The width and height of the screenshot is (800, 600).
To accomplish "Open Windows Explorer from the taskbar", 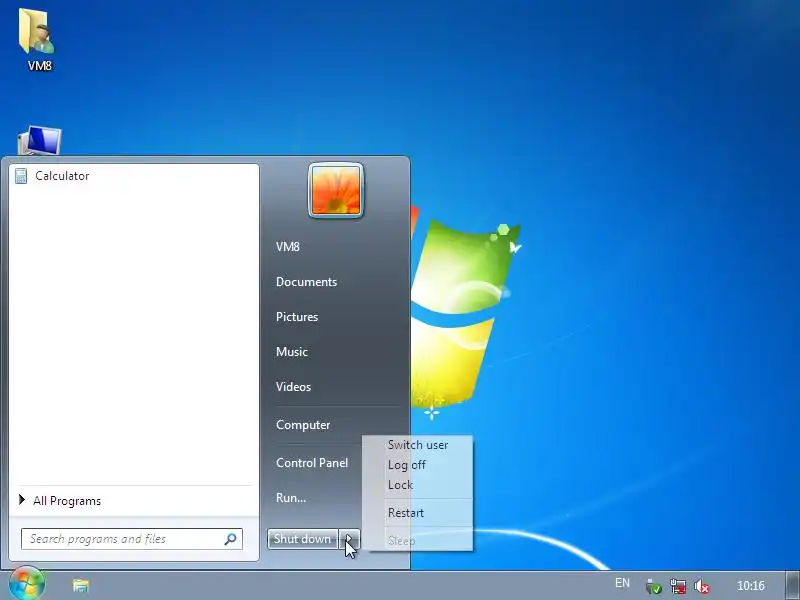I will point(81,586).
